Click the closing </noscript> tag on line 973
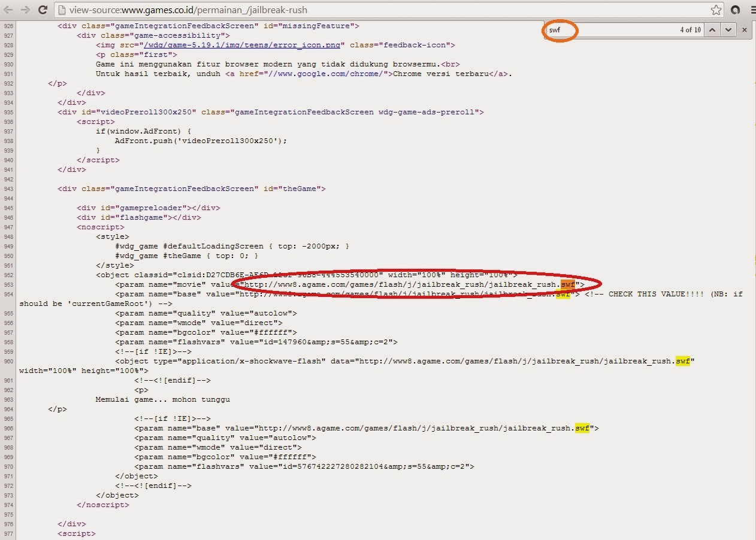This screenshot has width=756, height=540. 103,505
